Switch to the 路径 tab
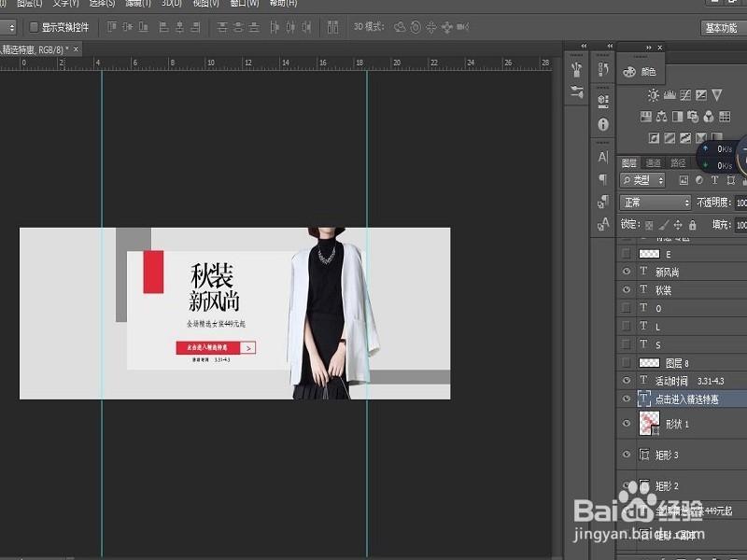 [x=678, y=162]
